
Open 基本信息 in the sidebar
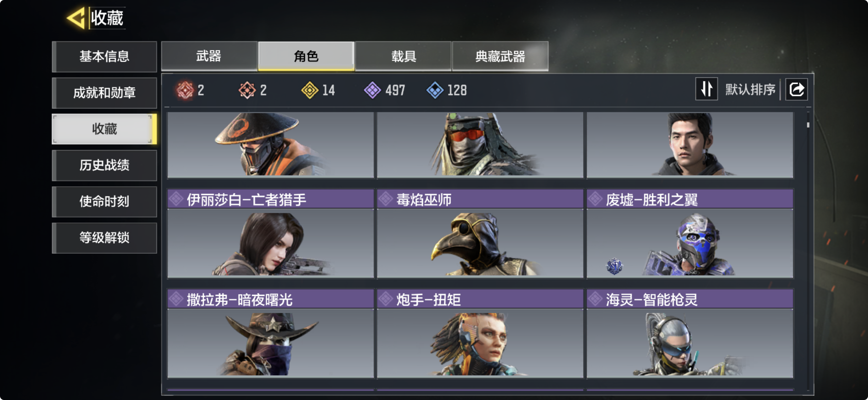tap(104, 56)
